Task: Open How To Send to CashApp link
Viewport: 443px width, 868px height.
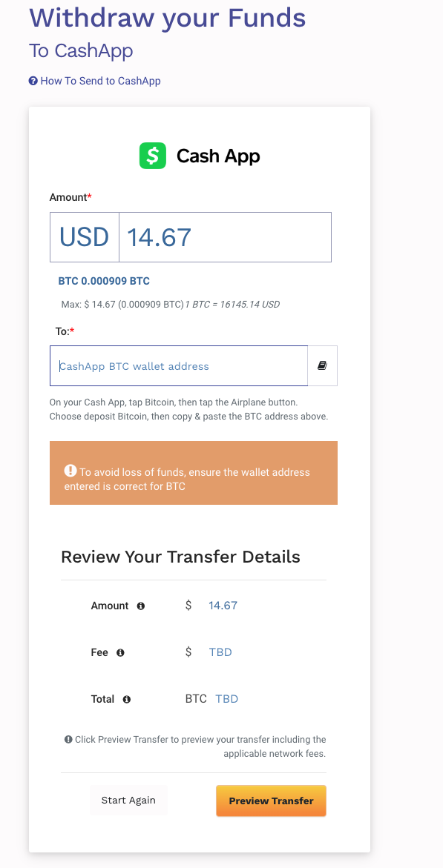Action: pyautogui.click(x=100, y=81)
